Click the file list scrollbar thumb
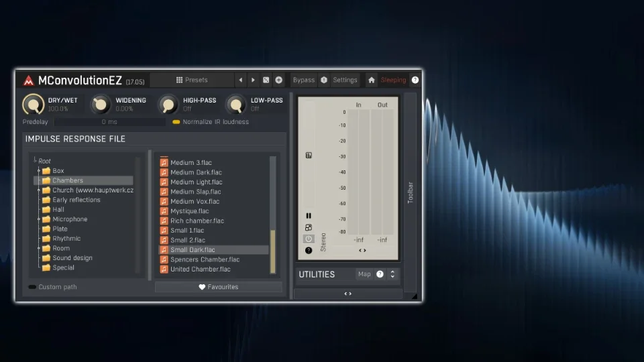Viewport: 644px width, 362px height. pyautogui.click(x=273, y=251)
